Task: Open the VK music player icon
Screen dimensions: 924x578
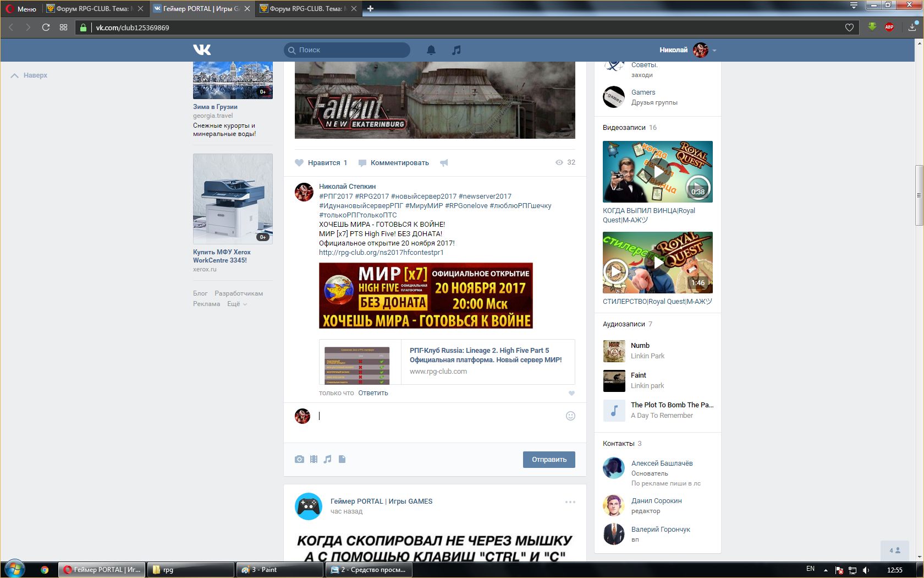Action: pyautogui.click(x=456, y=50)
